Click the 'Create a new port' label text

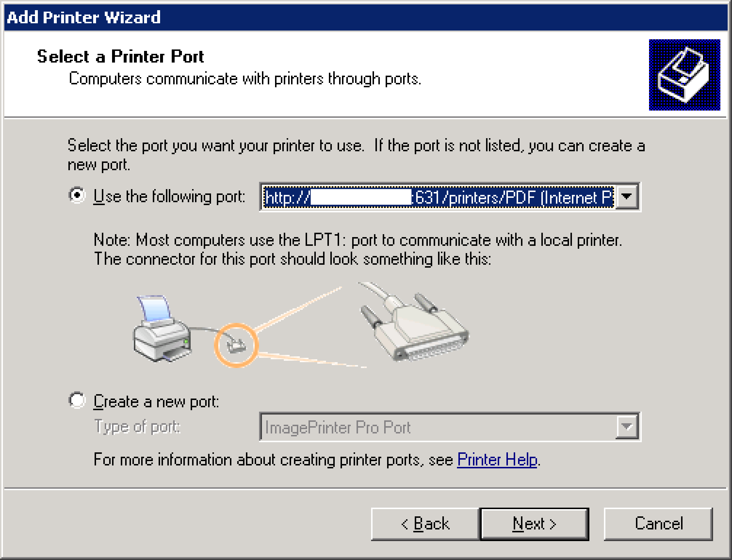click(x=156, y=401)
